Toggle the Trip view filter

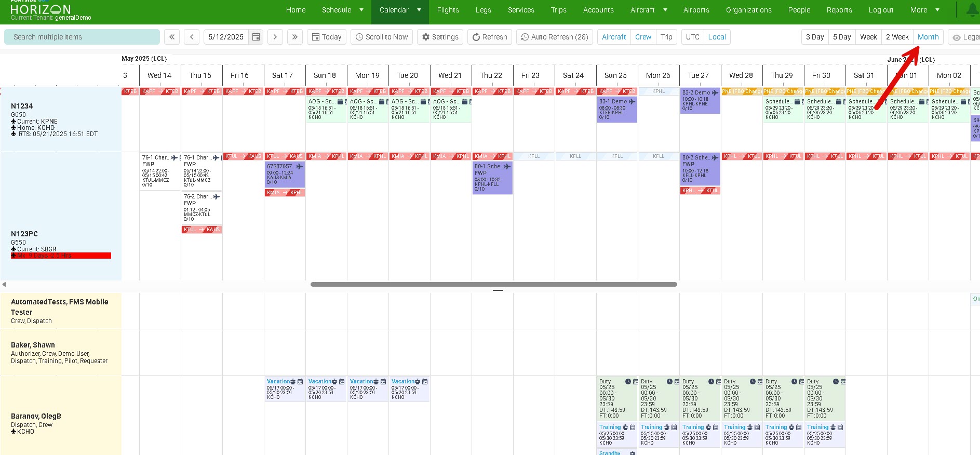coord(666,37)
